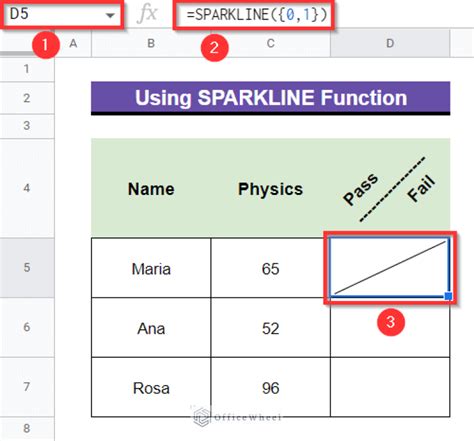Click the fx function icon
Image resolution: width=474 pixels, height=441 pixels.
[x=147, y=14]
